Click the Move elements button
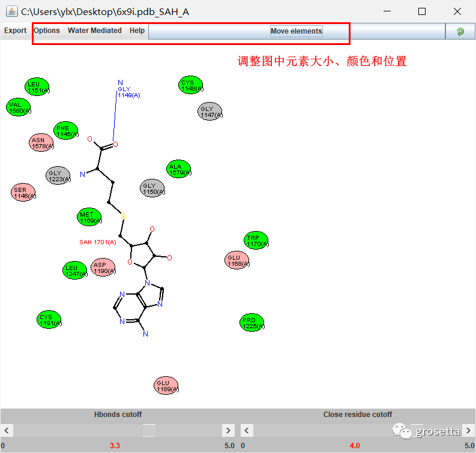 click(297, 31)
